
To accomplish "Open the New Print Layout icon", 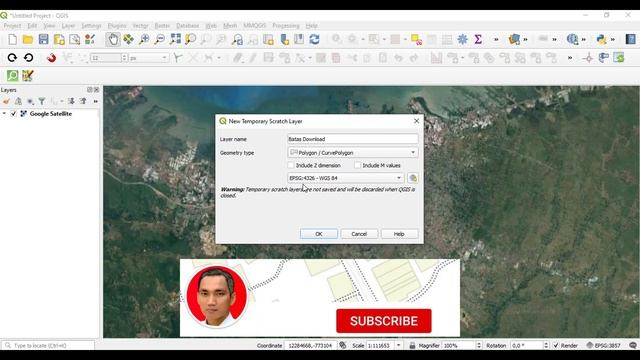I will tap(59, 40).
